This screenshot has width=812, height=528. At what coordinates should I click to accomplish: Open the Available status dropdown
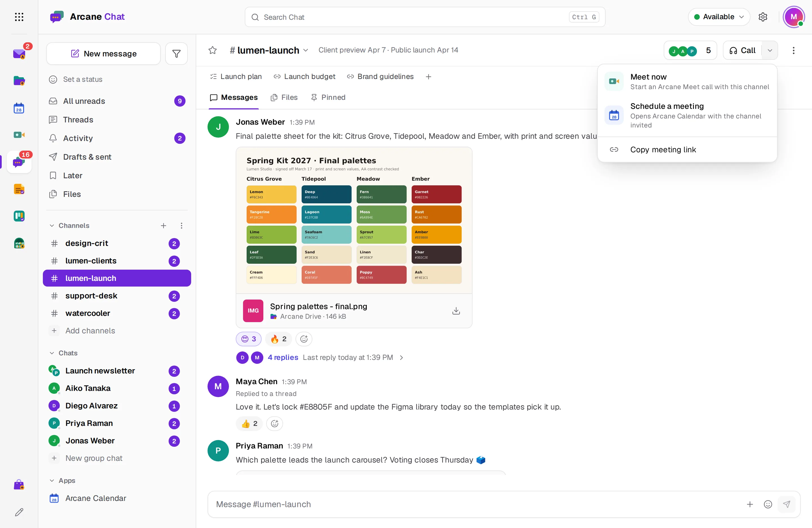click(719, 17)
